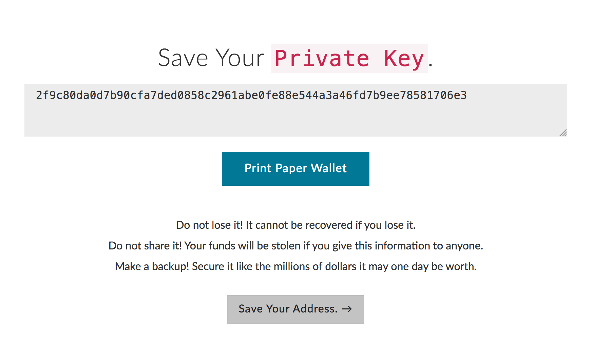Place cursor at start of key '2f9c'
593x364 pixels.
pos(36,95)
